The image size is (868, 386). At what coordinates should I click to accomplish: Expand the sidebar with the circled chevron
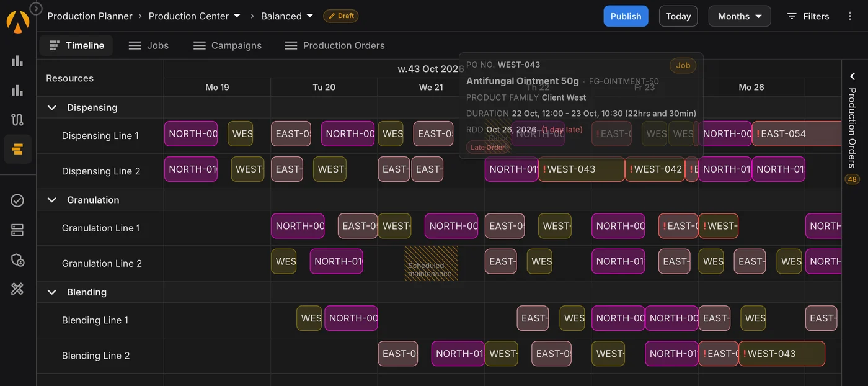click(x=36, y=9)
